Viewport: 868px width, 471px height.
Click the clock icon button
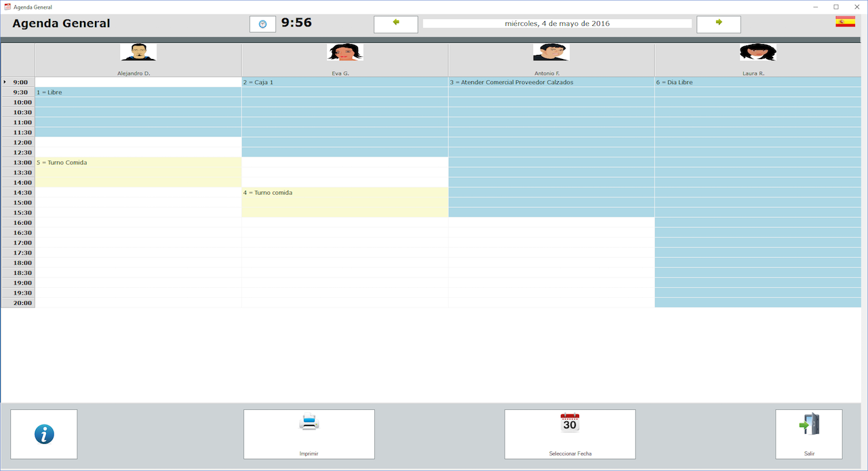point(262,24)
